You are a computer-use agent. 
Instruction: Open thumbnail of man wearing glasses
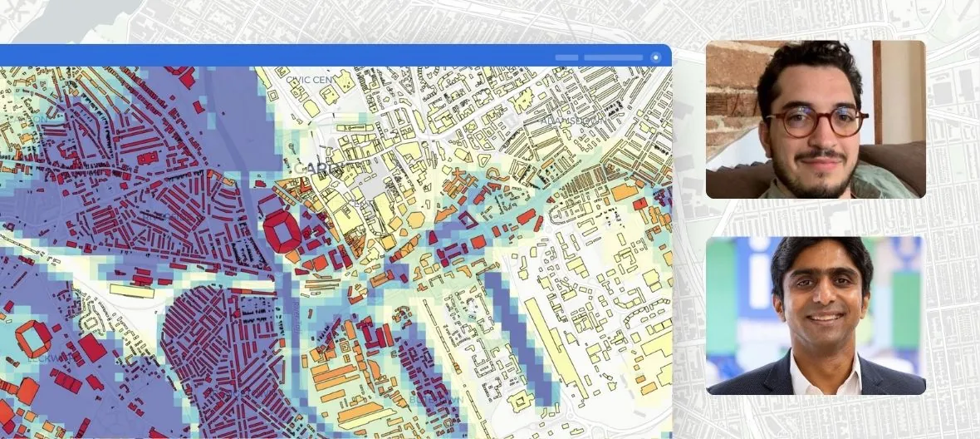[x=815, y=119]
